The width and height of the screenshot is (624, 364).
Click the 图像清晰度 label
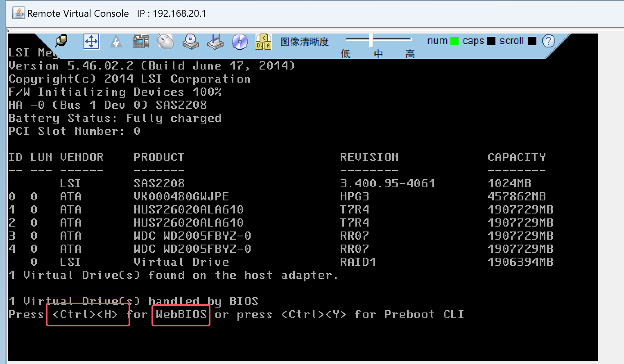304,41
